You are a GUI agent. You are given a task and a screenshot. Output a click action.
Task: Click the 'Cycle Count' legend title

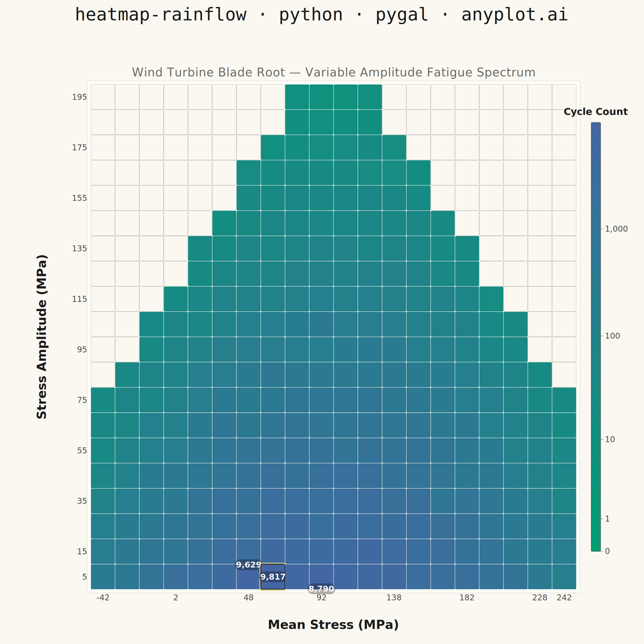coord(596,112)
